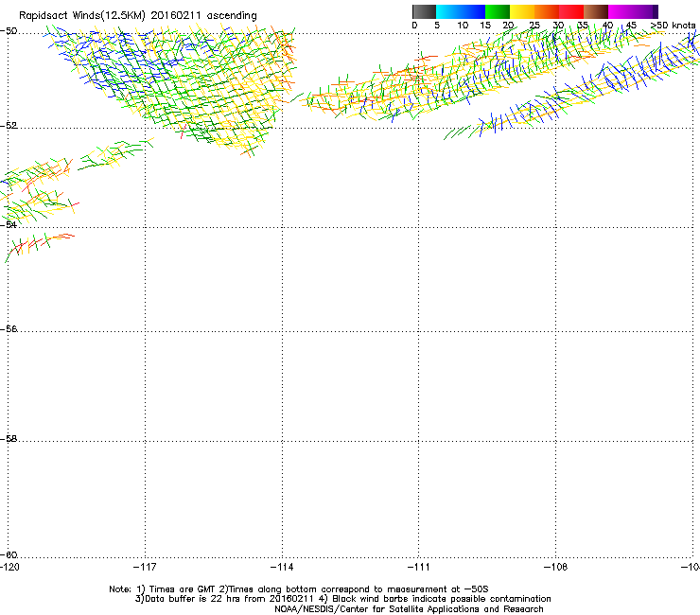Image resolution: width=700 pixels, height=615 pixels.
Task: Click the '-50' latitude axis label
Action: tap(9, 31)
